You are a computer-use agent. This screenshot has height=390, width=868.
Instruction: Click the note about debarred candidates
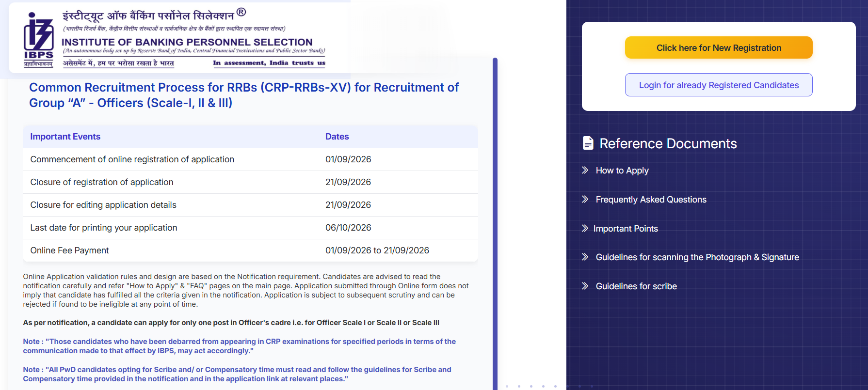pyautogui.click(x=240, y=346)
